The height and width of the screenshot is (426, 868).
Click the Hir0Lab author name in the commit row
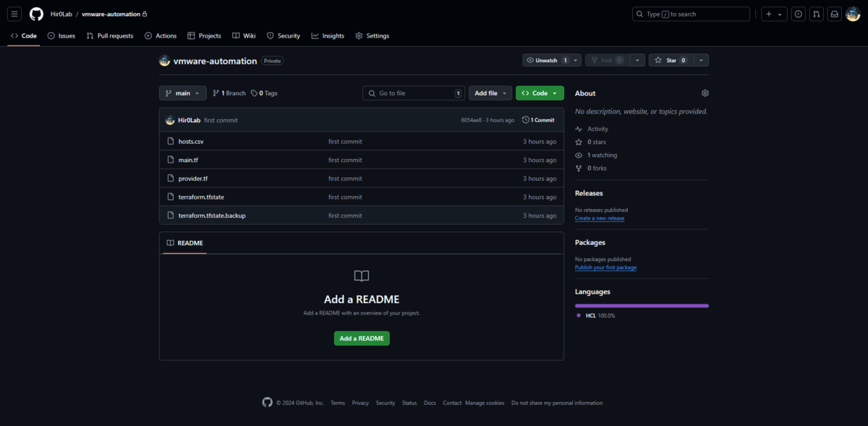coord(190,120)
